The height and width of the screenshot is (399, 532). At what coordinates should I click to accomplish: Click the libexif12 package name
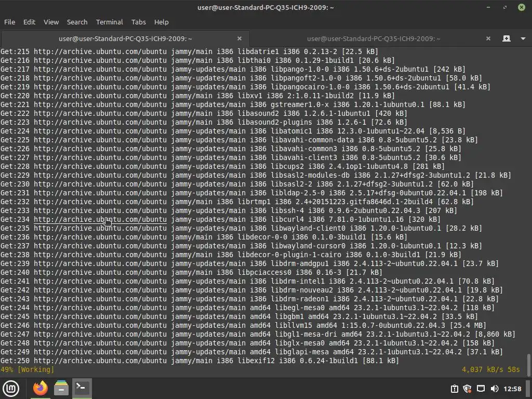(256, 361)
